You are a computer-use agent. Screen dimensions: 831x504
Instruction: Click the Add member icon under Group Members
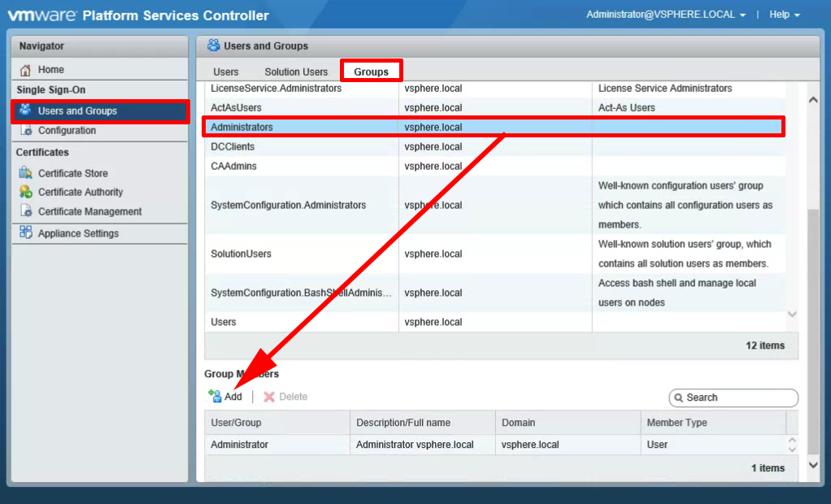click(x=215, y=396)
